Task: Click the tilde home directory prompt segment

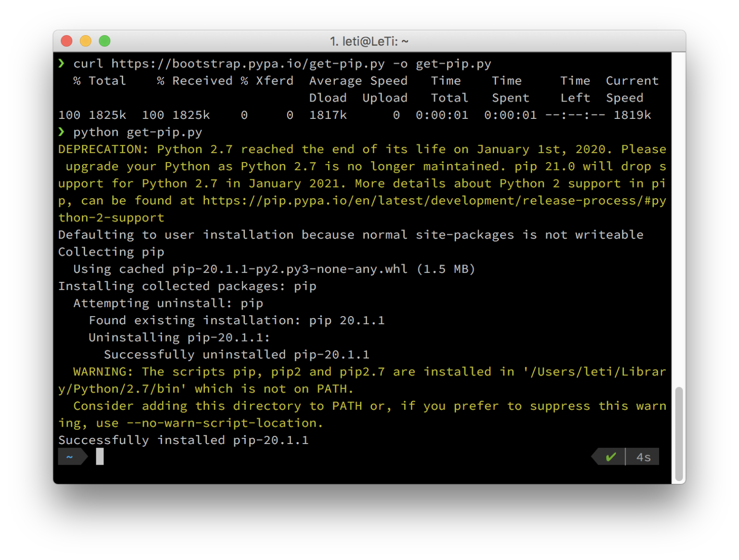Action: coord(70,457)
